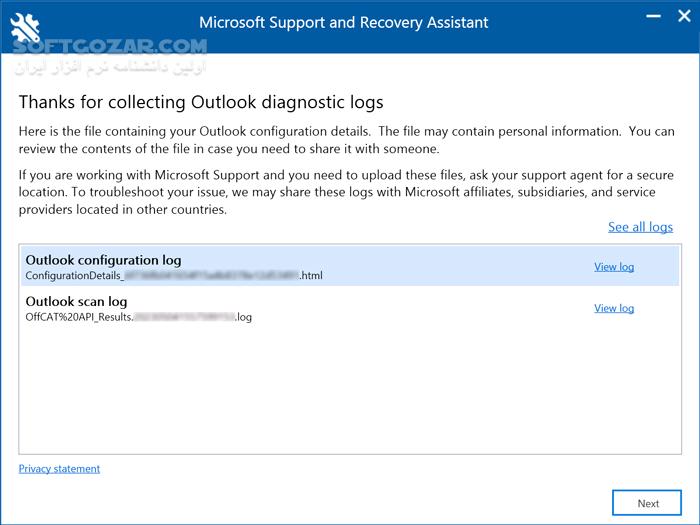This screenshot has height=525, width=700.
Task: Close the Support and Recovery Assistant window
Action: coord(684,16)
